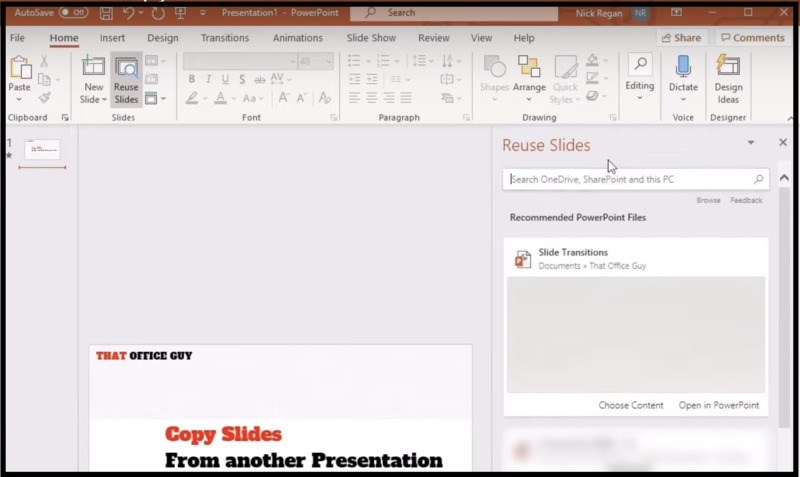Click the Dictate microphone icon

[683, 66]
